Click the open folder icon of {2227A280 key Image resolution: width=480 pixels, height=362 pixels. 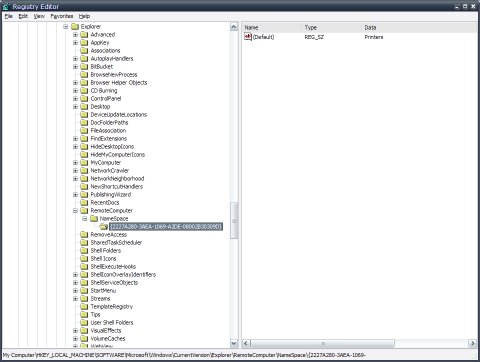click(x=104, y=227)
